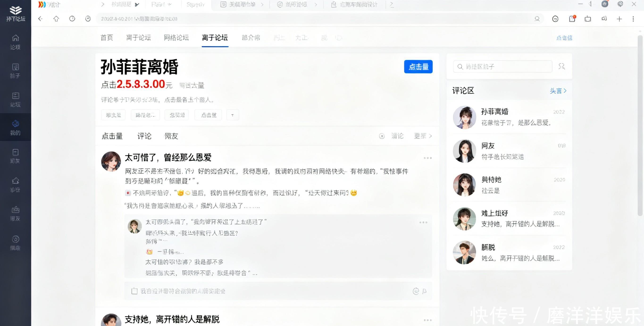Select the active 离于论坛 navigation tab

[x=215, y=38]
